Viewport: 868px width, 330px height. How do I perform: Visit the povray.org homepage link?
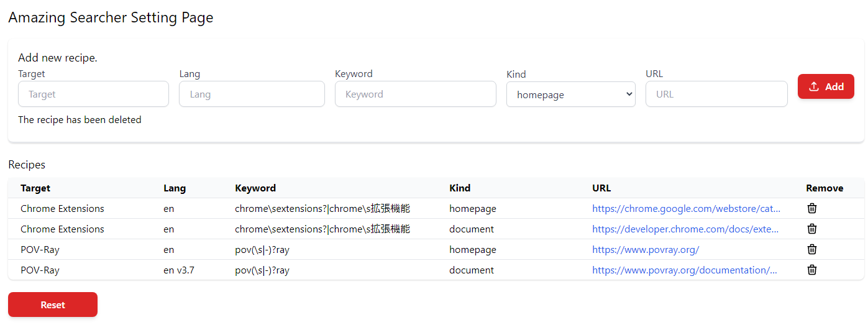[x=646, y=250]
